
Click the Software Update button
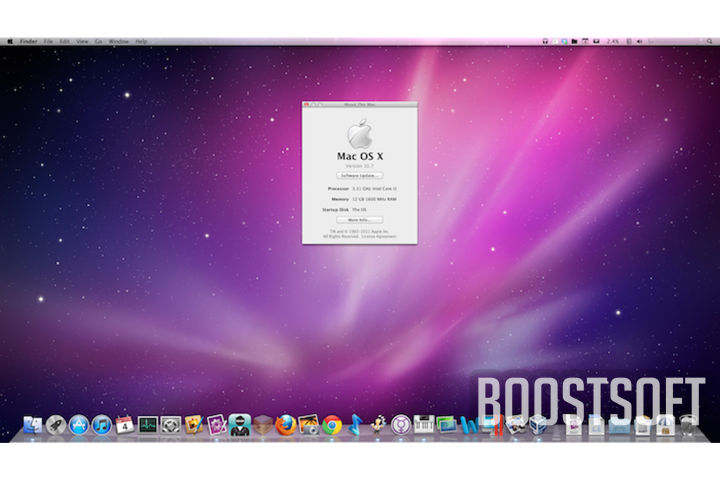358,175
